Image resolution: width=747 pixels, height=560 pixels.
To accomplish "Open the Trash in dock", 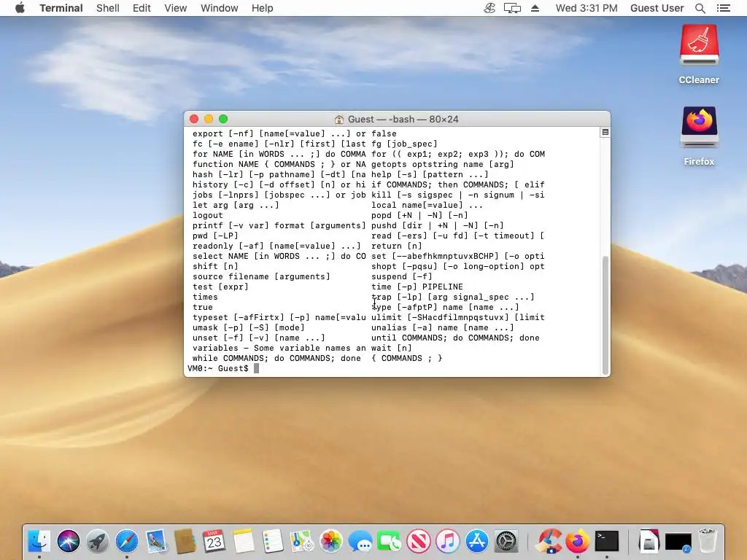I will pyautogui.click(x=708, y=541).
